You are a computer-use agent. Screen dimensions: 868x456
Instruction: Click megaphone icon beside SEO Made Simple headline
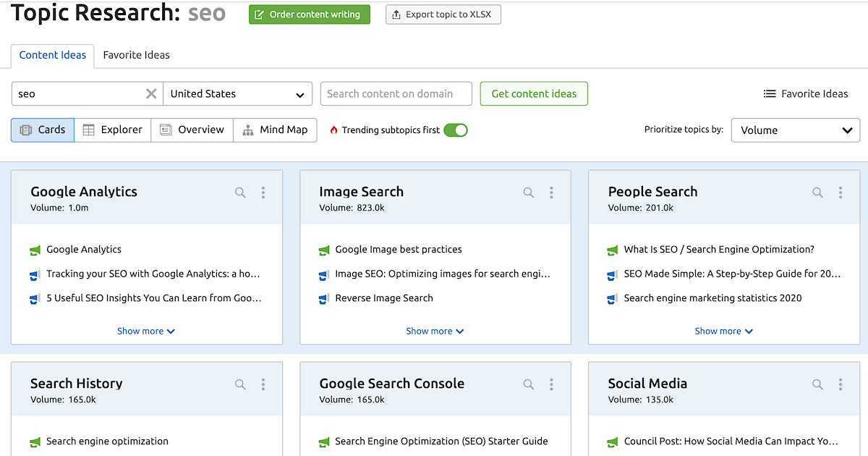click(613, 275)
